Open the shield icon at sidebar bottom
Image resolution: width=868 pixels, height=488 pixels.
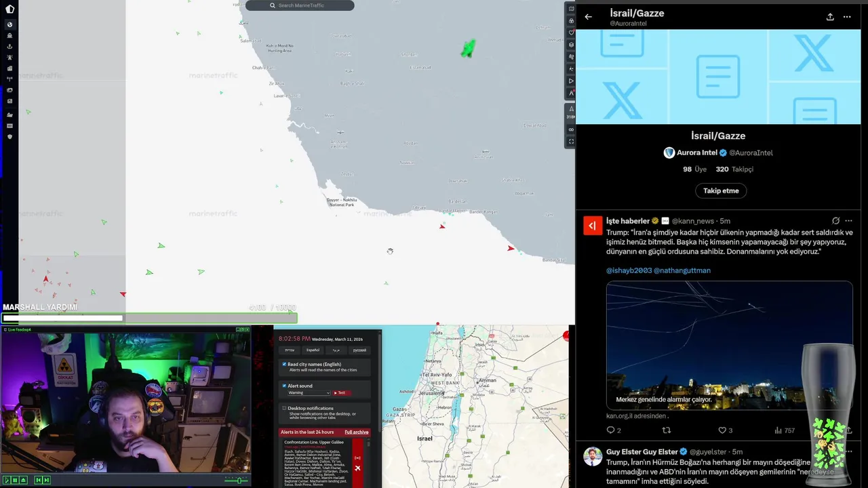pyautogui.click(x=9, y=136)
